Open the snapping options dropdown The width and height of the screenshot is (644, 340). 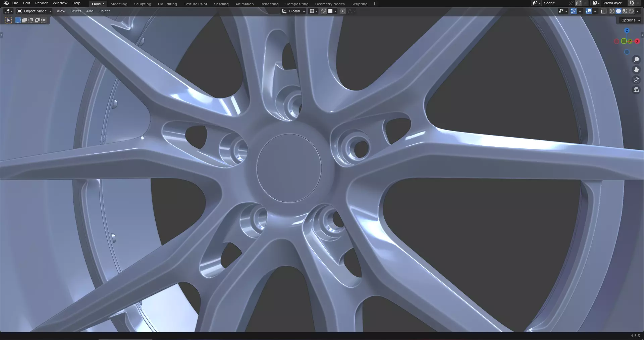point(332,11)
